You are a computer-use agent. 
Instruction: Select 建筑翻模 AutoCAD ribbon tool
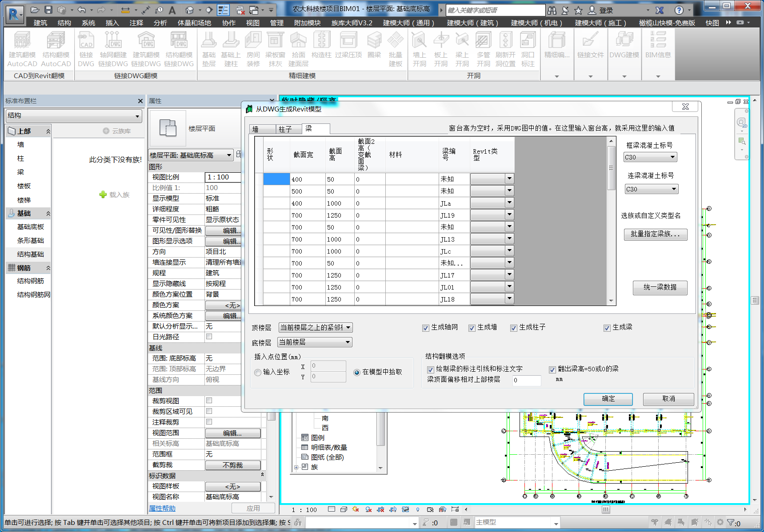tap(22, 49)
